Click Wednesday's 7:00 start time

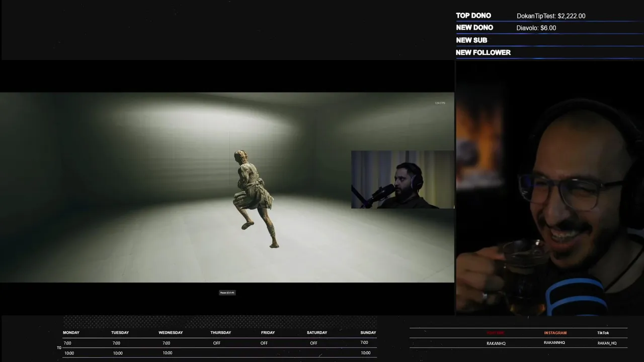pos(166,343)
